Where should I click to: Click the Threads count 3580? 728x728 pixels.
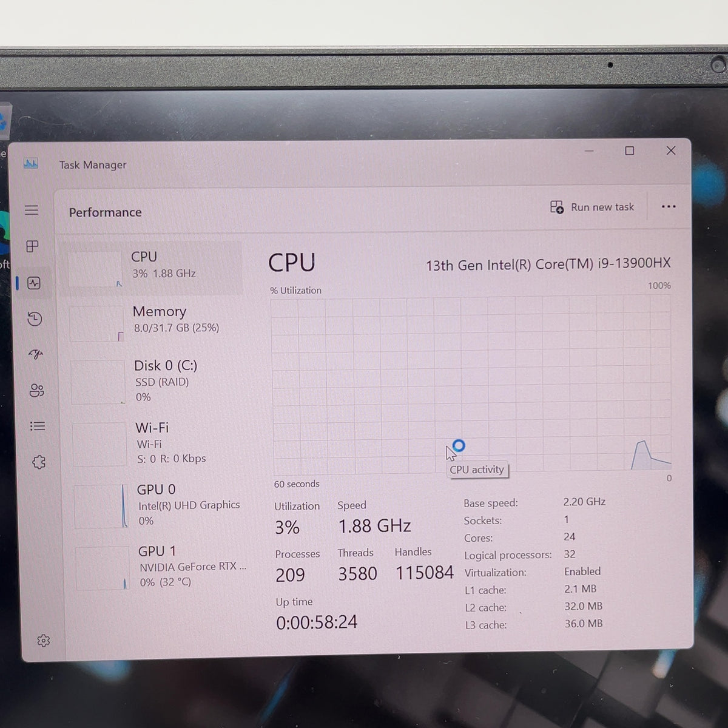click(357, 574)
